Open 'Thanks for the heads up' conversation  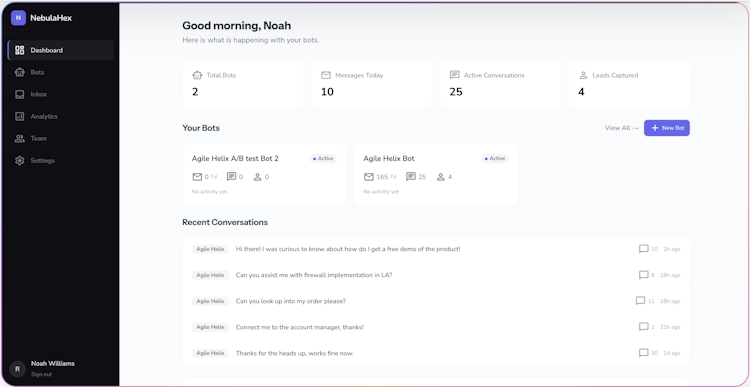pos(436,353)
